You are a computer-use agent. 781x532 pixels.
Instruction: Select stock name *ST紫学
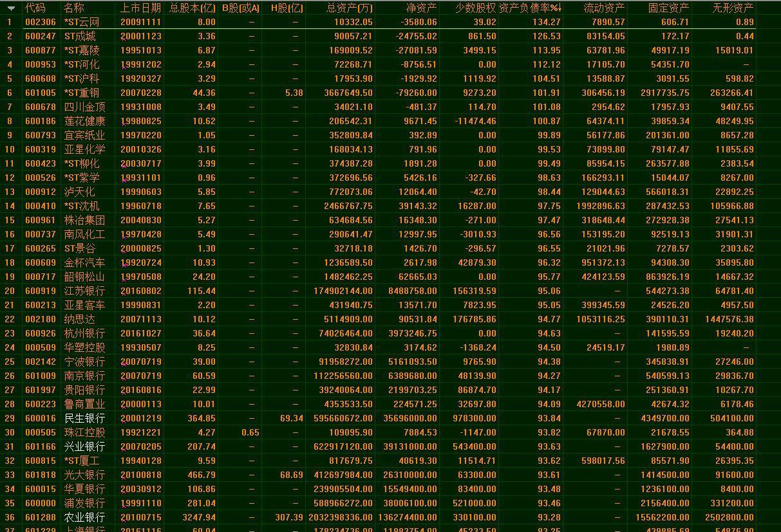[x=82, y=178]
